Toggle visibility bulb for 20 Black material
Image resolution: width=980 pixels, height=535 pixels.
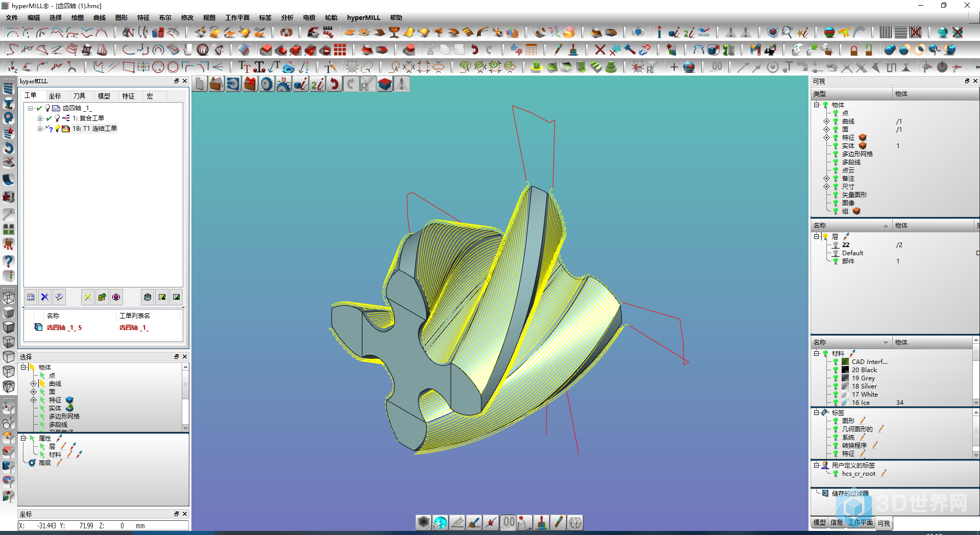[x=836, y=370]
